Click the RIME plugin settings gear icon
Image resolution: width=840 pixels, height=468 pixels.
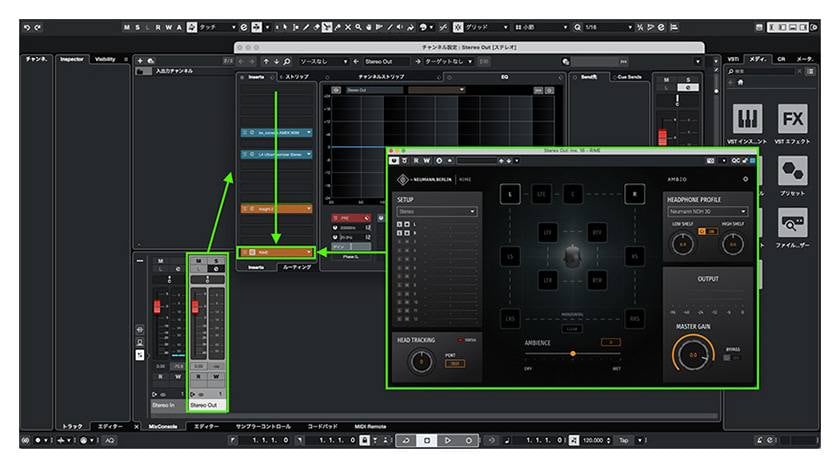[744, 179]
